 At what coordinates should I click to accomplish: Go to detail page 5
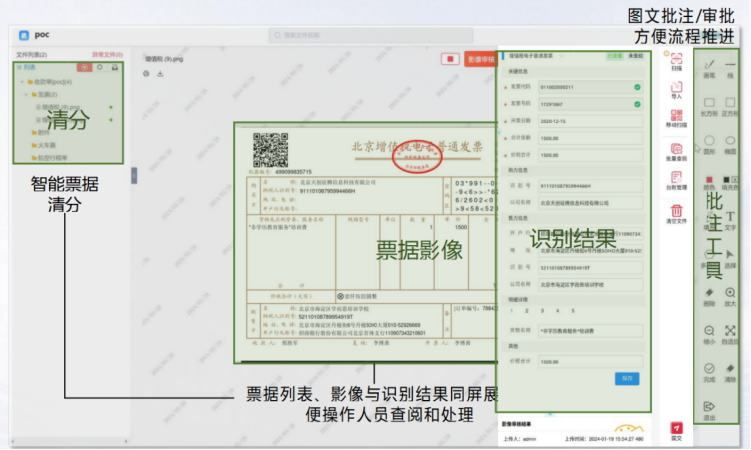[573, 311]
